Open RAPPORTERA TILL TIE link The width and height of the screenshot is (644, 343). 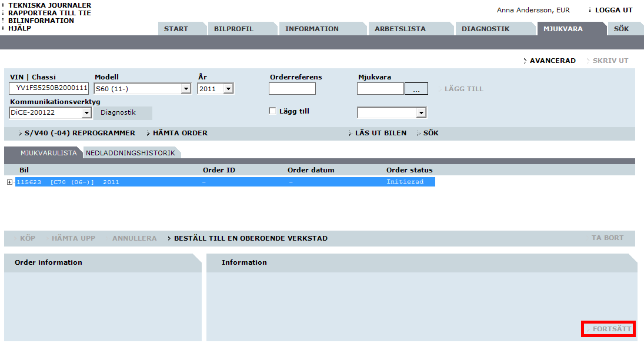click(x=49, y=13)
